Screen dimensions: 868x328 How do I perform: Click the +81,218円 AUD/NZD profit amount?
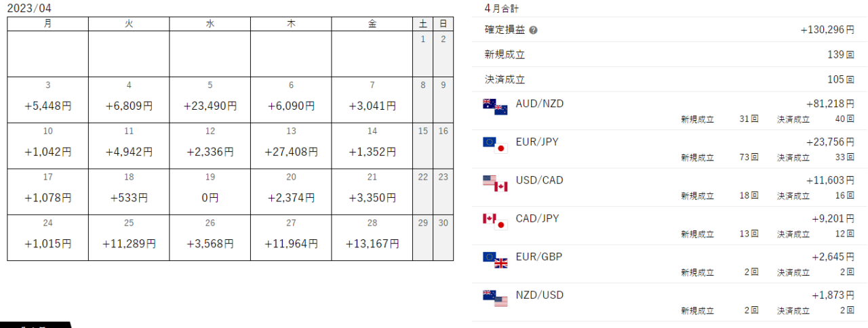(830, 104)
